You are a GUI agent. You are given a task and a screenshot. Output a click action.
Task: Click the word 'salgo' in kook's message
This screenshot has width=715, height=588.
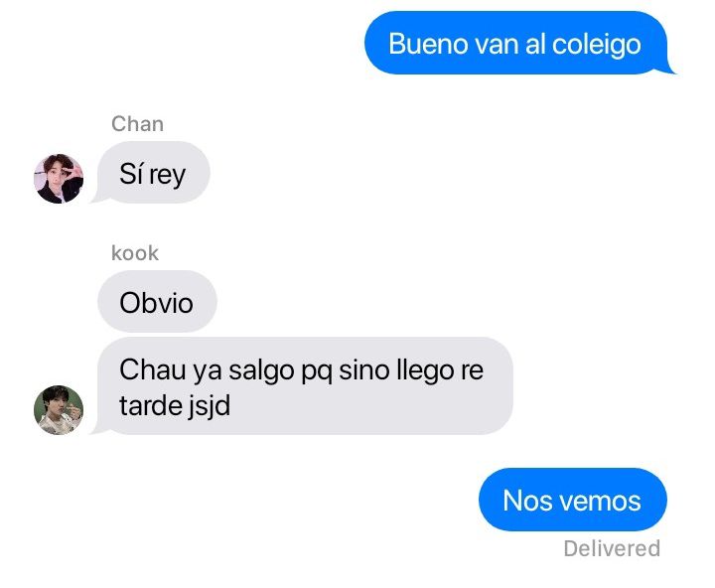coord(261,370)
